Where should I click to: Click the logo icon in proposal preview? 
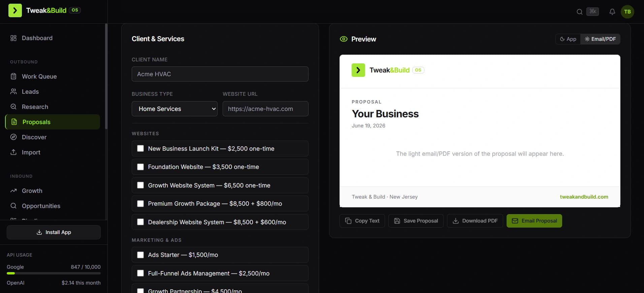[358, 70]
